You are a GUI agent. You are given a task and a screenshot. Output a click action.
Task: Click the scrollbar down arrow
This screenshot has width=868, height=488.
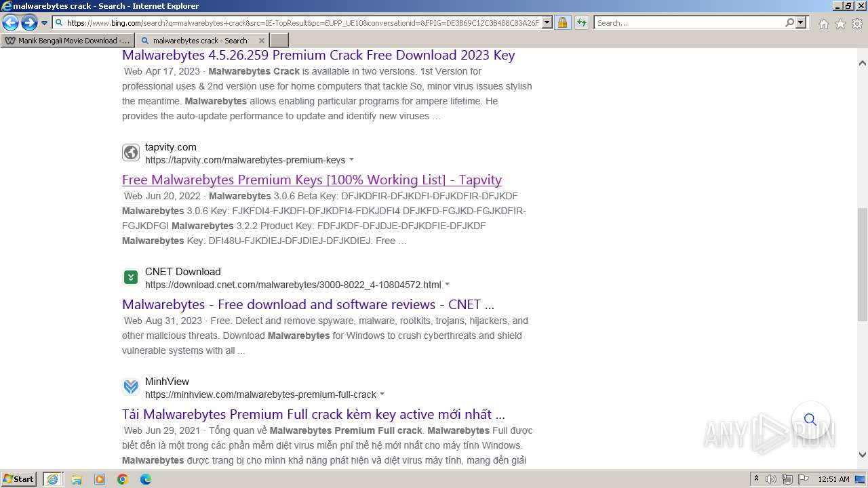pos(863,455)
